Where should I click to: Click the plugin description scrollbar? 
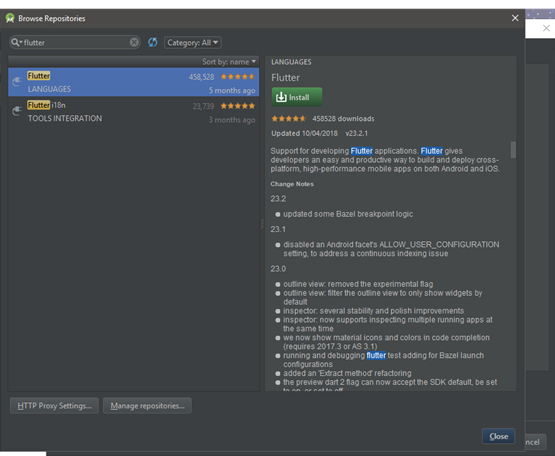click(x=513, y=149)
